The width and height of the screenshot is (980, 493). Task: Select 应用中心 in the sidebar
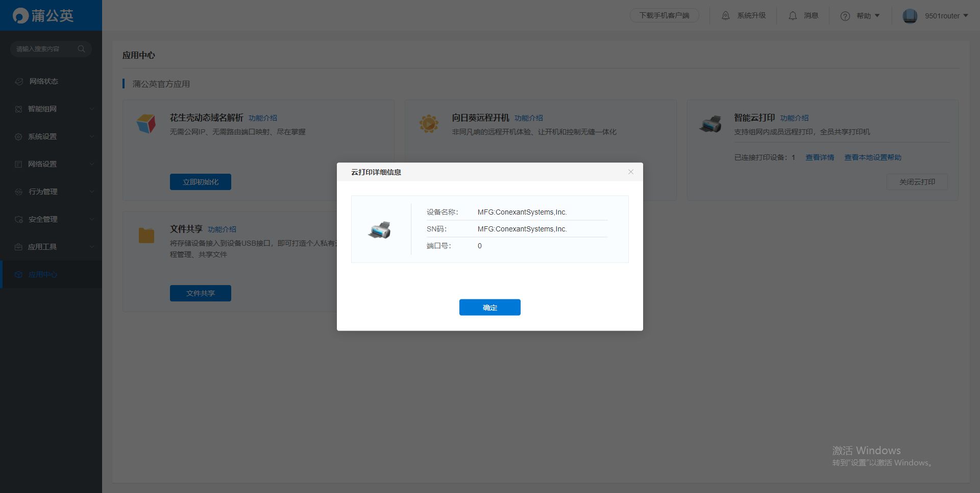(42, 274)
